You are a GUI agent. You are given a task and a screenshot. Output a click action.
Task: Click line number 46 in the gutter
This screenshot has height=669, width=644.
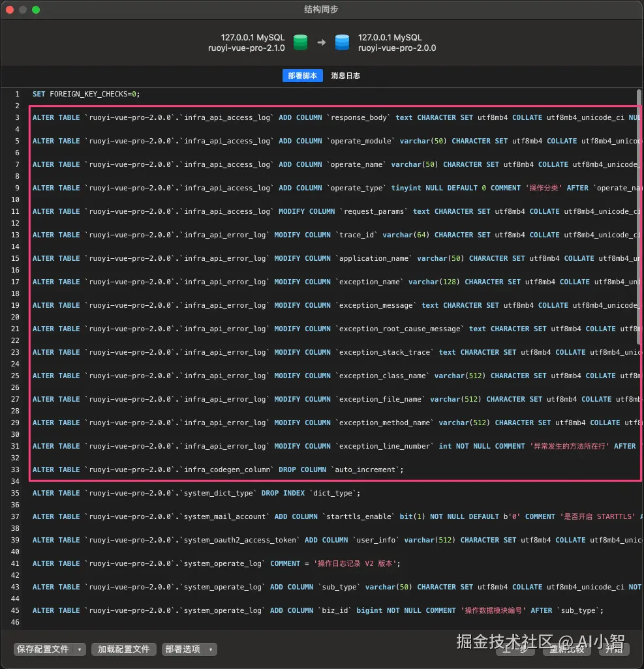point(15,622)
